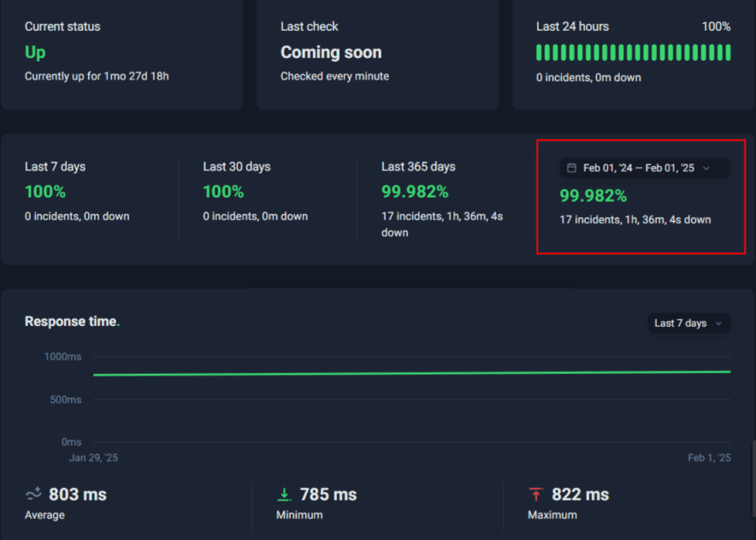This screenshot has width=756, height=540.
Task: Open the calendar icon in the date range selector
Action: (570, 168)
